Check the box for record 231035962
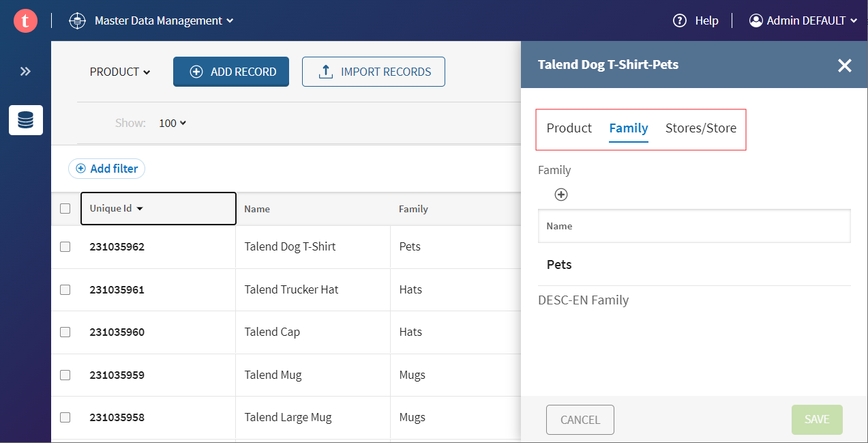868x443 pixels. point(65,246)
